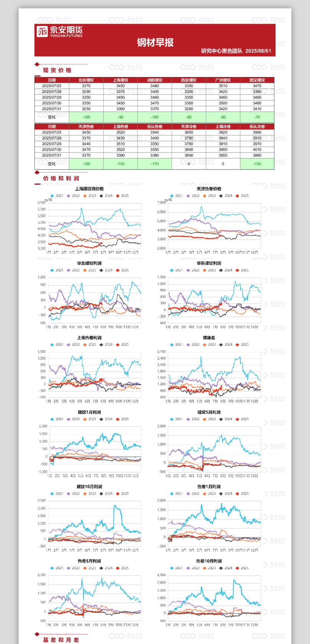
Task: Click 2021 legend entry in 上海螺纹钢价格 chart
Action: point(57,195)
